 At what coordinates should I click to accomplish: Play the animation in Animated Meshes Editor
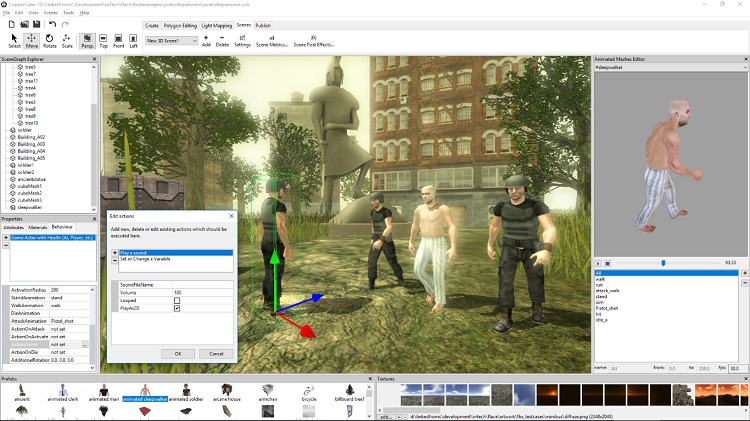click(598, 264)
